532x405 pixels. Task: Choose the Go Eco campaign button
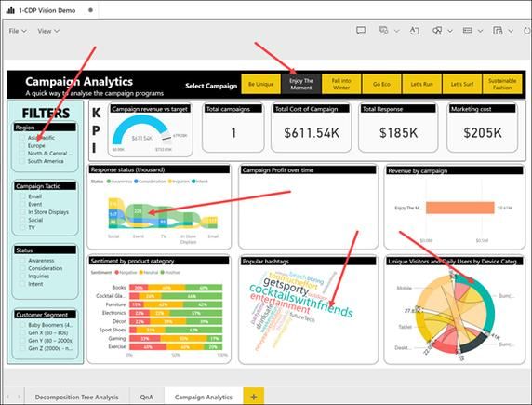(x=381, y=84)
